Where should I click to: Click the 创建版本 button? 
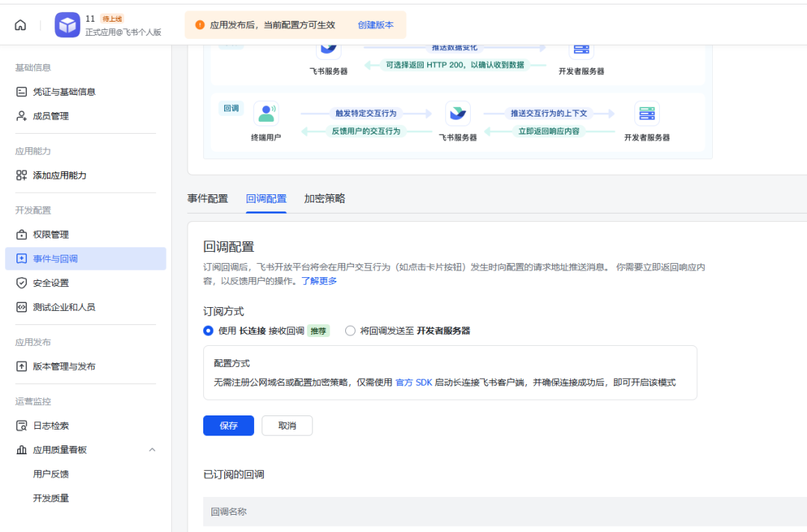click(375, 25)
